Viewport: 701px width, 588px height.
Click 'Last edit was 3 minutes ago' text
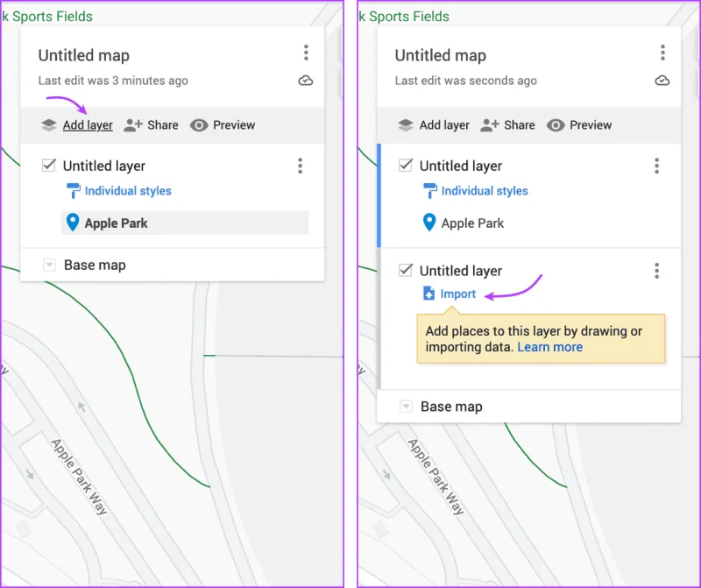113,81
